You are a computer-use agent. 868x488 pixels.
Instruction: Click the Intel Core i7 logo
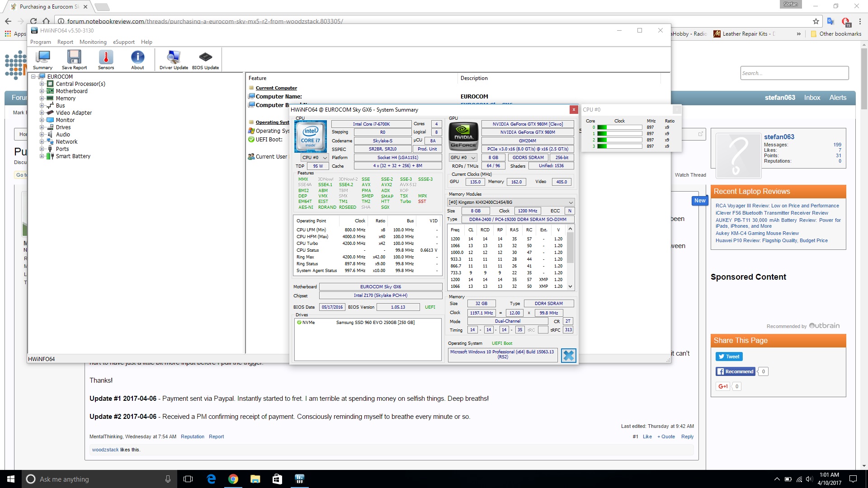(x=311, y=136)
